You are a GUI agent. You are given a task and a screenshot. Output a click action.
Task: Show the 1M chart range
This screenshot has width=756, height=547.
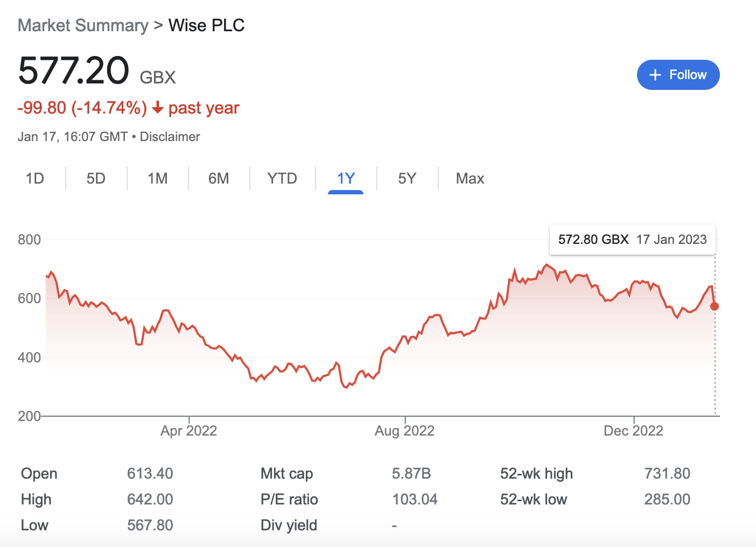(158, 178)
